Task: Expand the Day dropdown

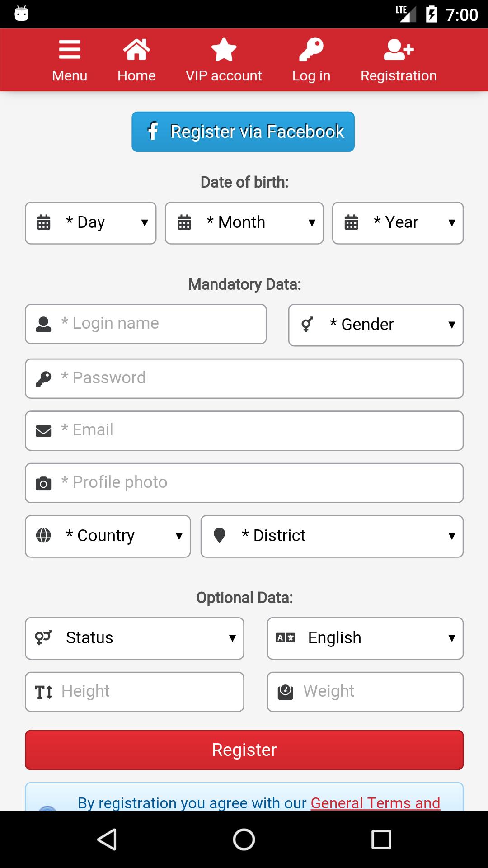Action: (91, 223)
